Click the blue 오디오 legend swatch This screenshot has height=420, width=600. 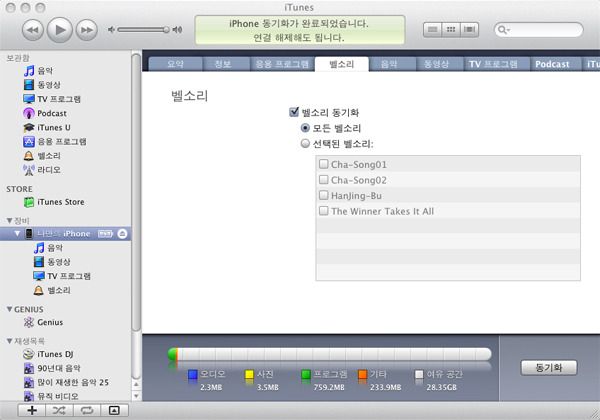(193, 374)
